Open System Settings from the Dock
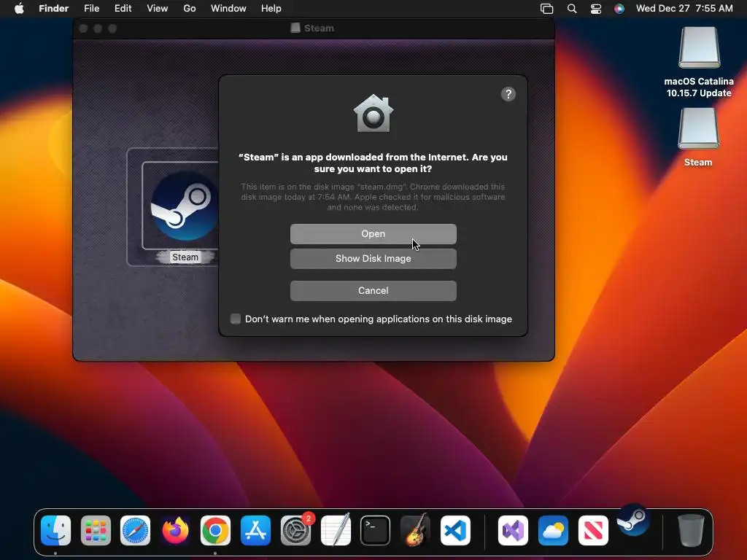Viewport: 747px width, 560px height. click(x=296, y=530)
